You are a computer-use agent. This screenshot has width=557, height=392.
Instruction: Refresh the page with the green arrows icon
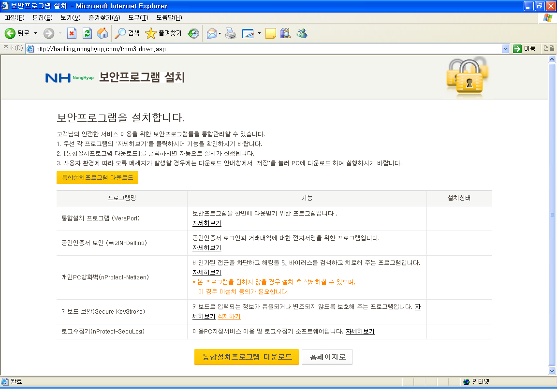[x=87, y=33]
